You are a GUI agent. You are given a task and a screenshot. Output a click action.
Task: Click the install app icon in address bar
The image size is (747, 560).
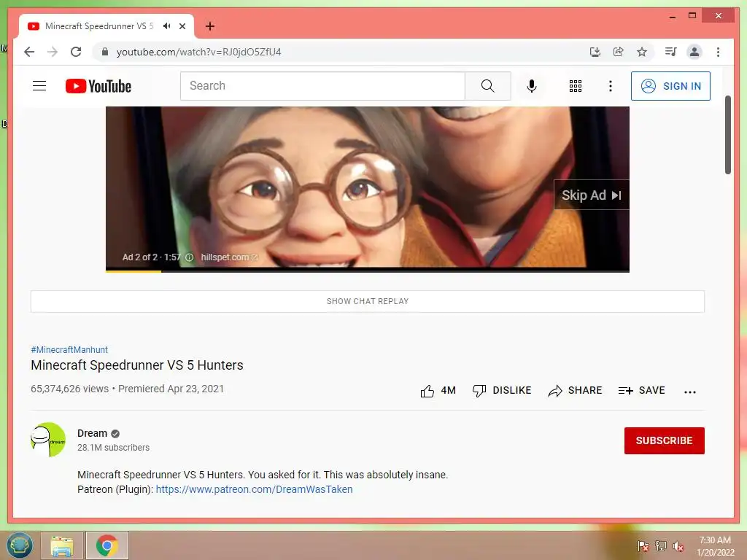pyautogui.click(x=595, y=52)
